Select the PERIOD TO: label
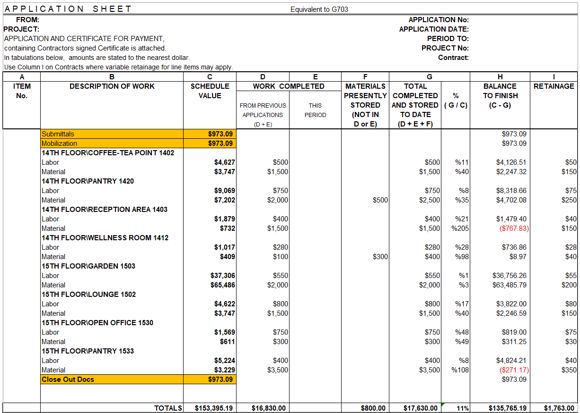580x413 pixels. click(448, 38)
